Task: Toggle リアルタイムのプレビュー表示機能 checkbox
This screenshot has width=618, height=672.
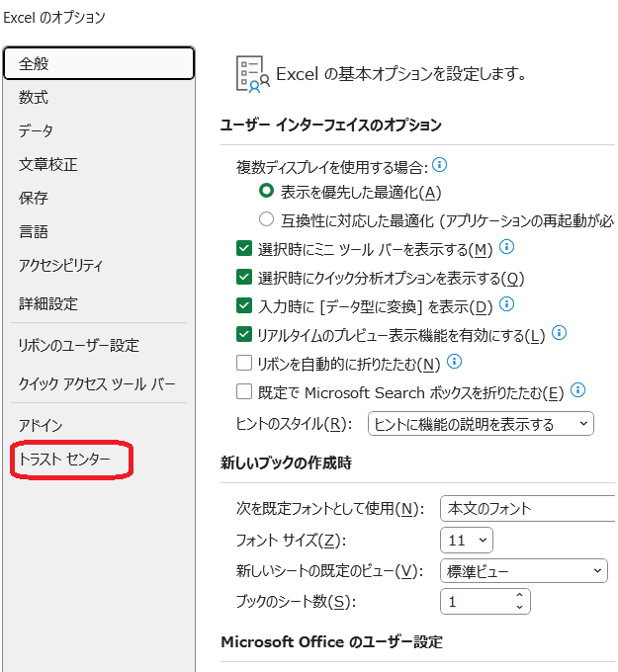Action: pos(244,334)
